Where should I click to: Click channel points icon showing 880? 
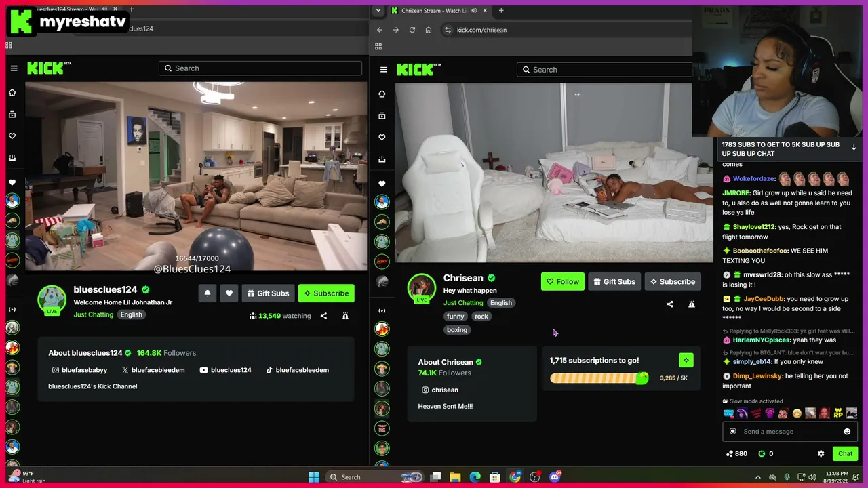click(736, 454)
